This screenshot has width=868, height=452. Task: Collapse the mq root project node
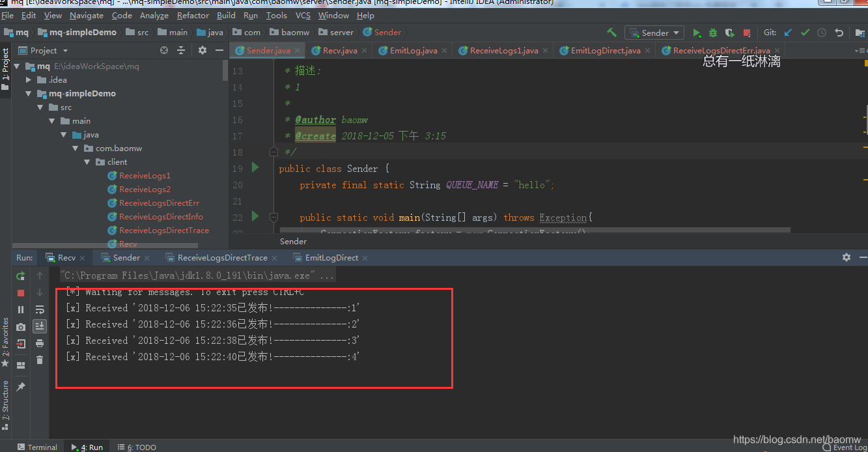pyautogui.click(x=17, y=66)
